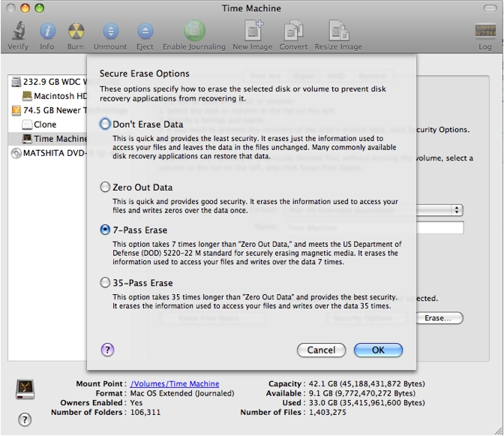This screenshot has width=504, height=436.
Task: Click the New Image toolbar icon
Action: tap(253, 30)
